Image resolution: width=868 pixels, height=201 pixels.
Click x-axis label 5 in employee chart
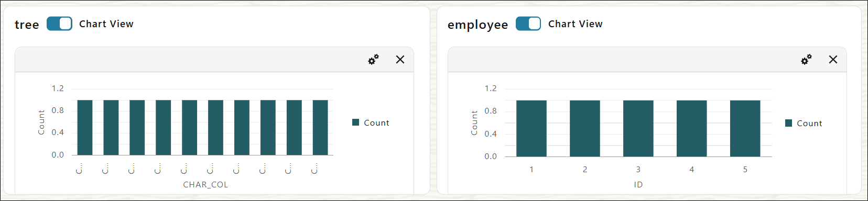click(x=745, y=170)
